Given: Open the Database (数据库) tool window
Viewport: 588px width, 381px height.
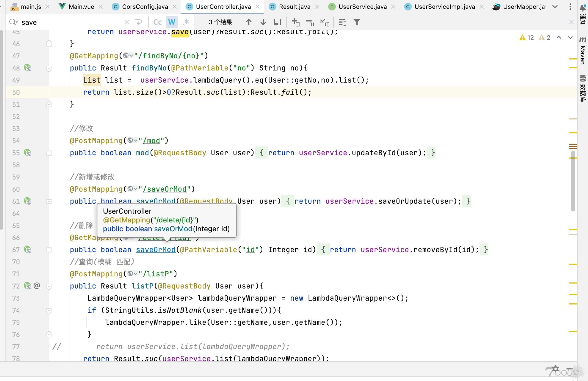Looking at the screenshot, I should (583, 88).
